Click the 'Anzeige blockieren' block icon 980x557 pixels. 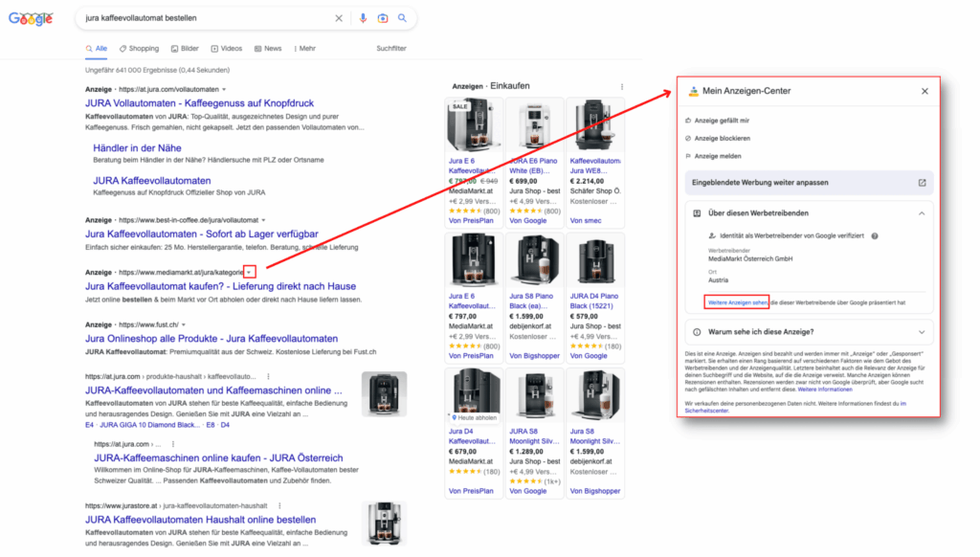[x=690, y=139]
